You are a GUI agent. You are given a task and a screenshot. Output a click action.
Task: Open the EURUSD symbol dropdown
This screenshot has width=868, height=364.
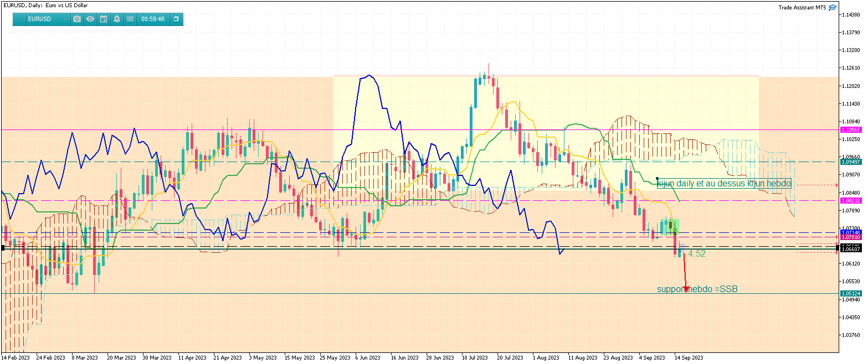click(48, 19)
